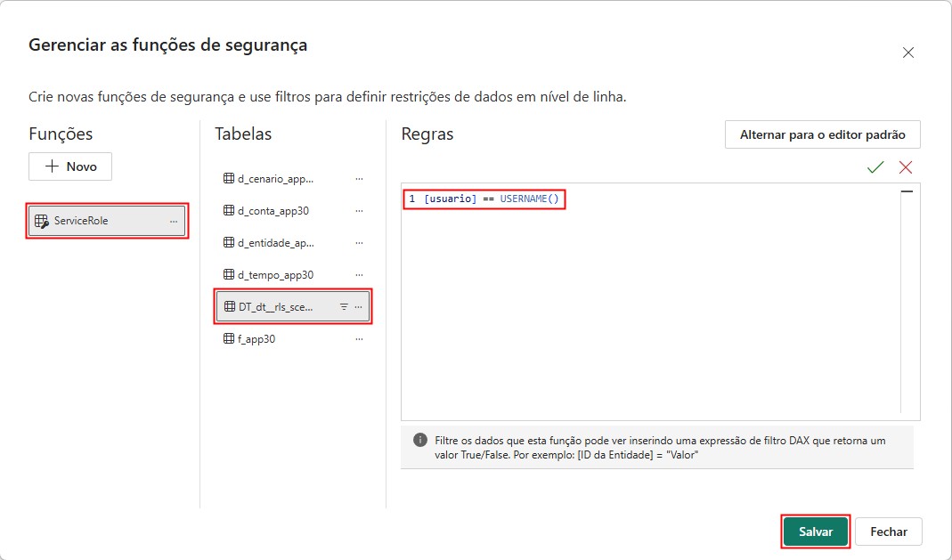This screenshot has height=560, width=952.
Task: Click the table icon next to d_conta_app30
Action: (227, 210)
